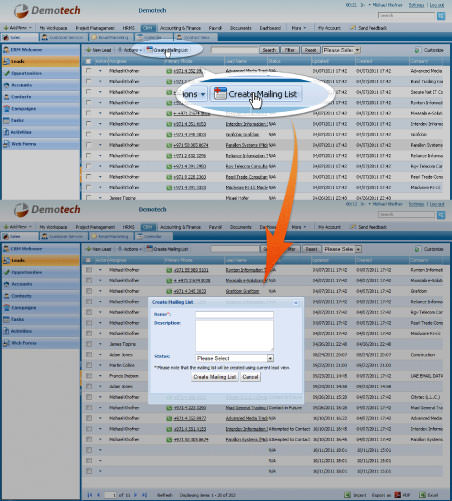Click the Filter button in upper screenshot toolbar
Viewport: 452px width, 501px height.
289,50
